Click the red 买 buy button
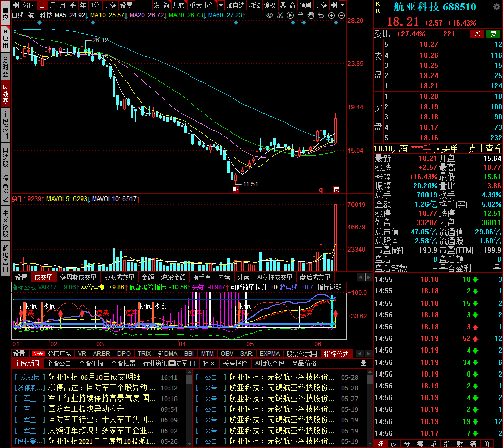The width and height of the screenshot is (503, 448). click(x=477, y=34)
